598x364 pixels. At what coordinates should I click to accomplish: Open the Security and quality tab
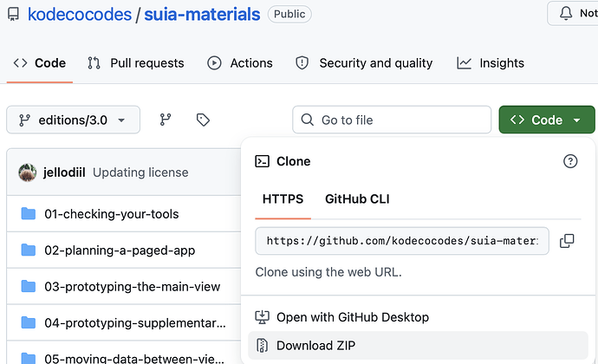(364, 63)
